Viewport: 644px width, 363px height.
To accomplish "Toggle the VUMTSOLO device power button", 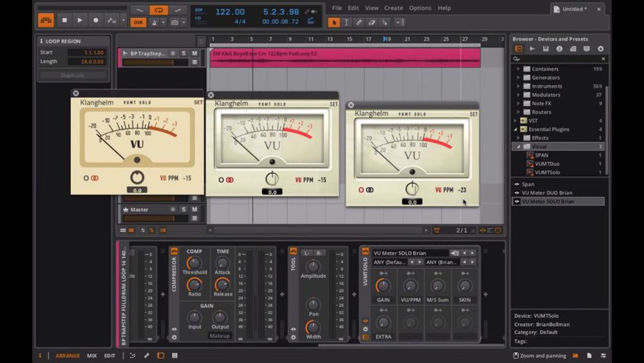I will tap(365, 251).
